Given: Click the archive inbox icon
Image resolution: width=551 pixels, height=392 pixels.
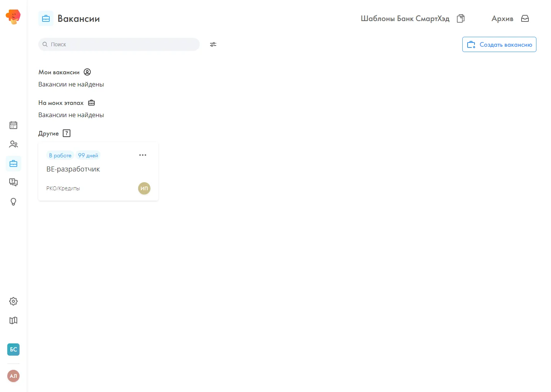Looking at the screenshot, I should [525, 18].
